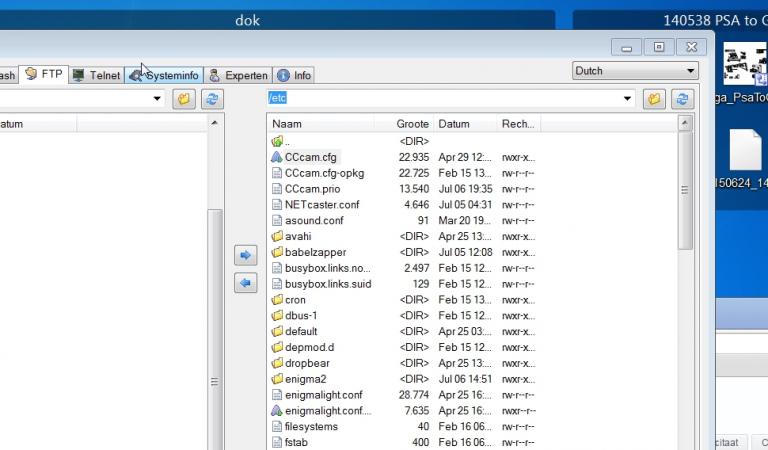Image resolution: width=768 pixels, height=450 pixels.
Task: Select the enigma2 folder
Action: (306, 379)
